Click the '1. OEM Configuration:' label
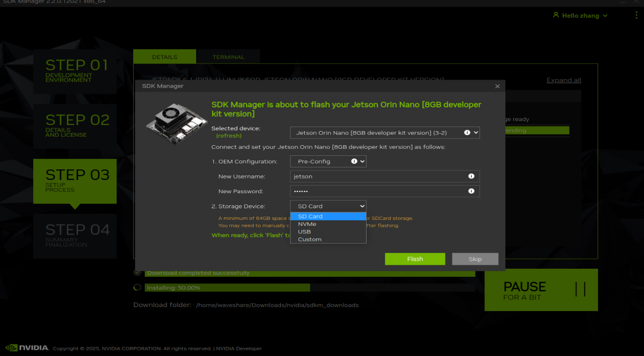 coord(245,161)
